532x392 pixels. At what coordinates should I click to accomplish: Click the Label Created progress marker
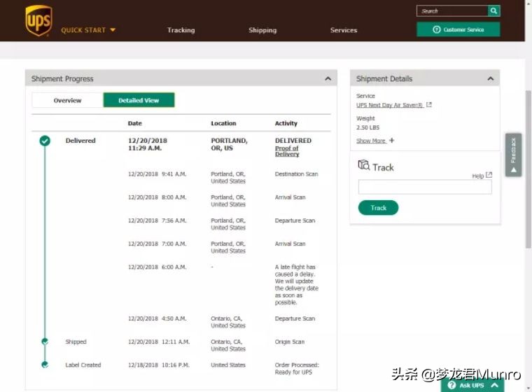click(45, 365)
